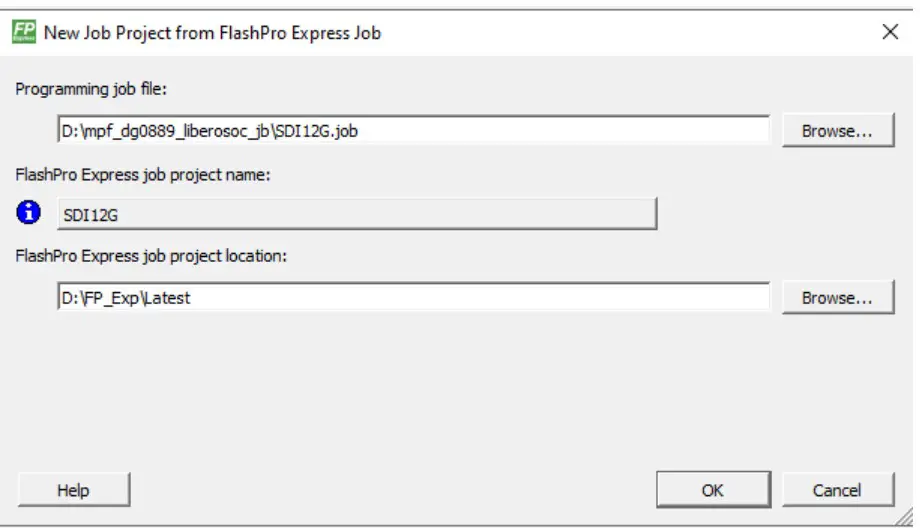Click the SDI12G project name field
The height and width of the screenshot is (532, 920).
point(356,214)
